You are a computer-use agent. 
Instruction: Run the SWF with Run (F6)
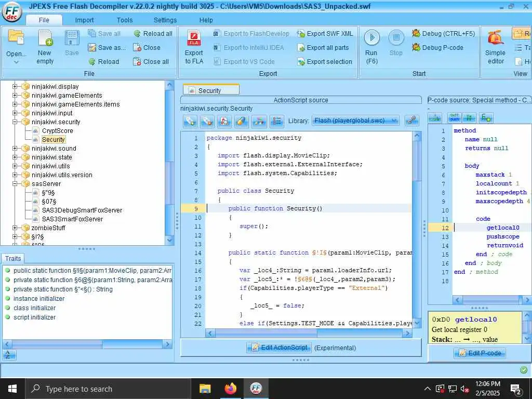click(x=371, y=47)
